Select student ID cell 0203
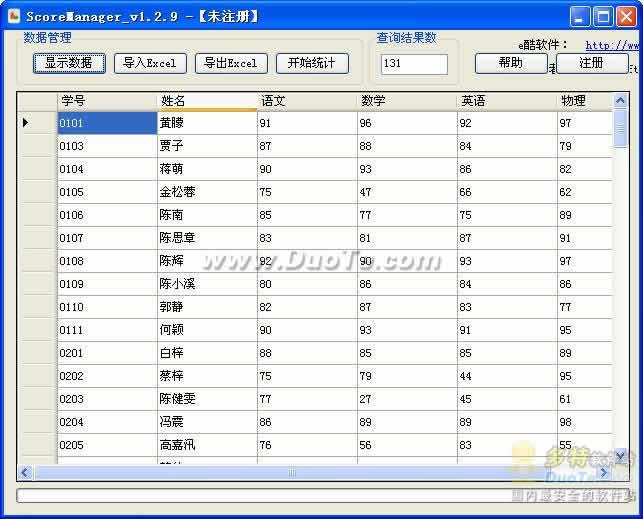This screenshot has height=519, width=643. coord(107,398)
